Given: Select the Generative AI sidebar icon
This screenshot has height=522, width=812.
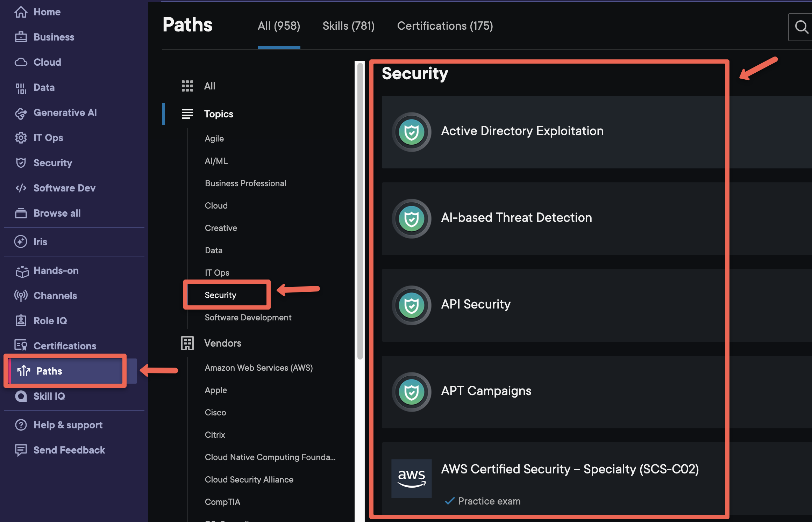Looking at the screenshot, I should point(21,113).
